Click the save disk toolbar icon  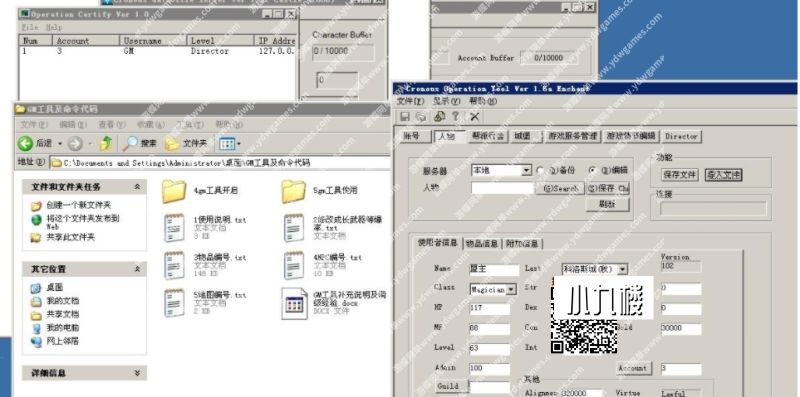pos(405,117)
